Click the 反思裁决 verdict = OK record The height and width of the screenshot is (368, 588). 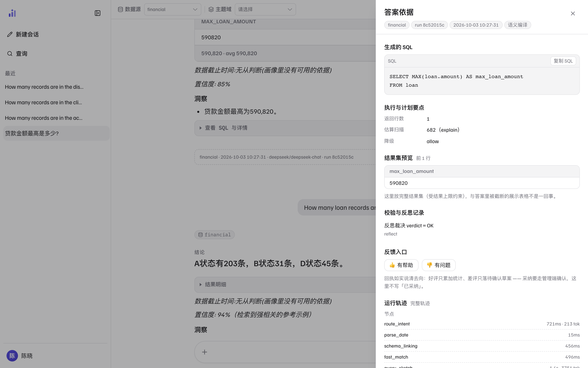(x=409, y=226)
